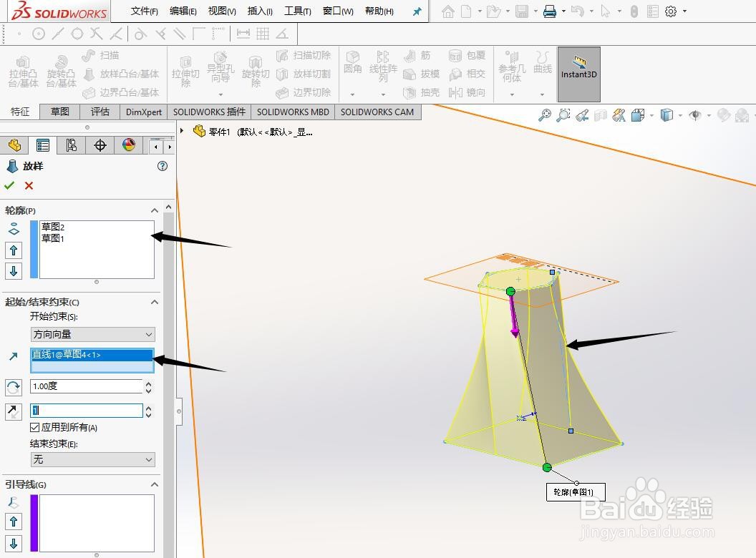Click the 直线1@草图4 direction vector field
The image size is (756, 558).
coord(92,361)
